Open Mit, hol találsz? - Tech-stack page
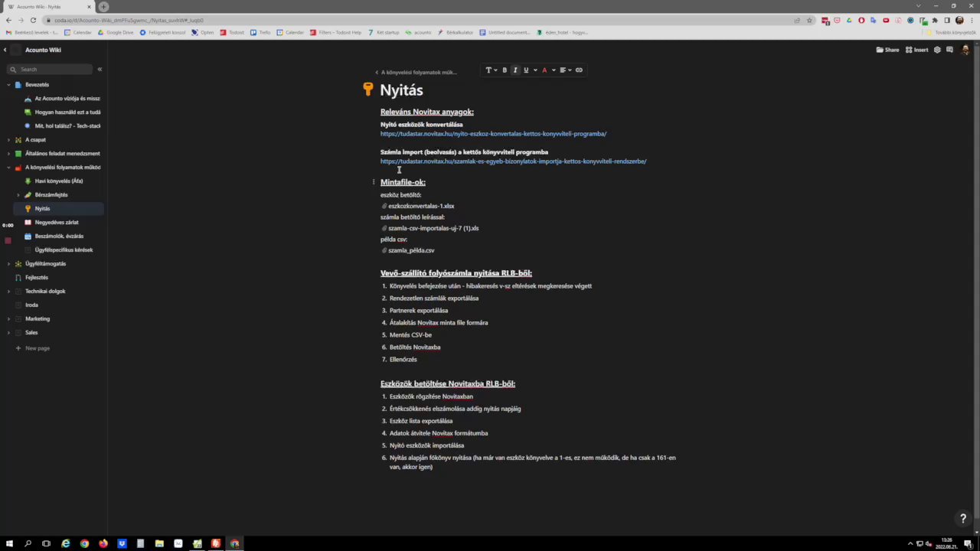This screenshot has height=551, width=980. [x=67, y=126]
